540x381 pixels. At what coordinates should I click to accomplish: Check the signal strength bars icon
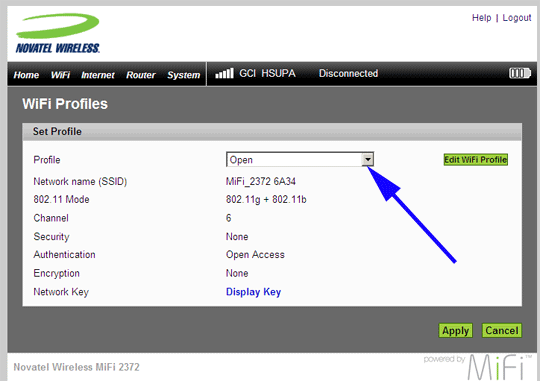pos(224,73)
